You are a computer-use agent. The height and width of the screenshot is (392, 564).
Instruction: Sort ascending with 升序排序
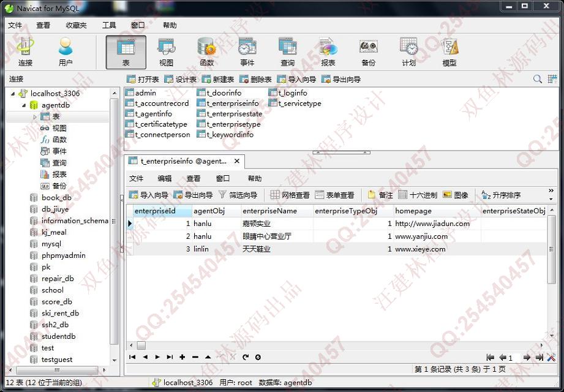[501, 195]
